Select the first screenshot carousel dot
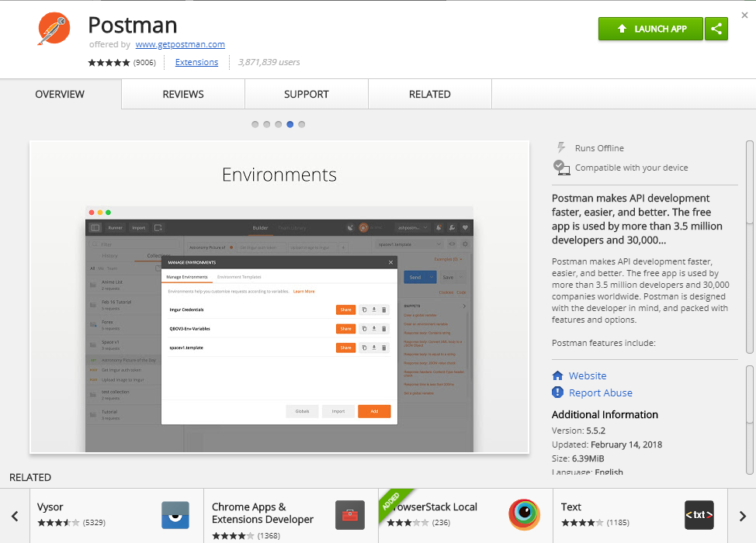Image resolution: width=756 pixels, height=543 pixels. 255,124
